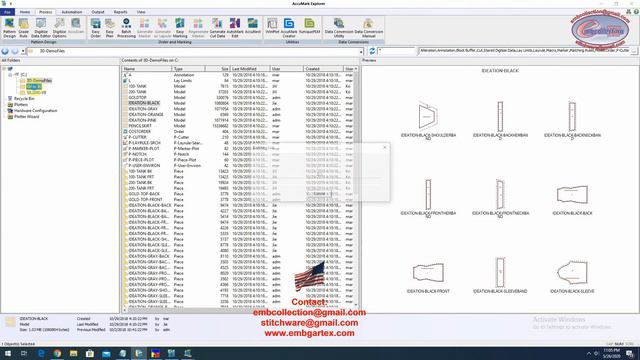Open the File tab
The image size is (640, 360).
[7, 12]
